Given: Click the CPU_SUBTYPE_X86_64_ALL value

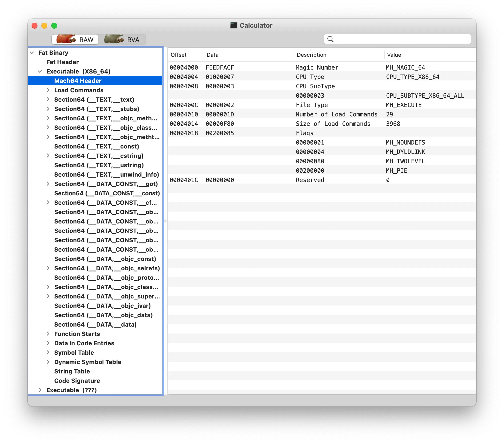Looking at the screenshot, I should pos(425,95).
